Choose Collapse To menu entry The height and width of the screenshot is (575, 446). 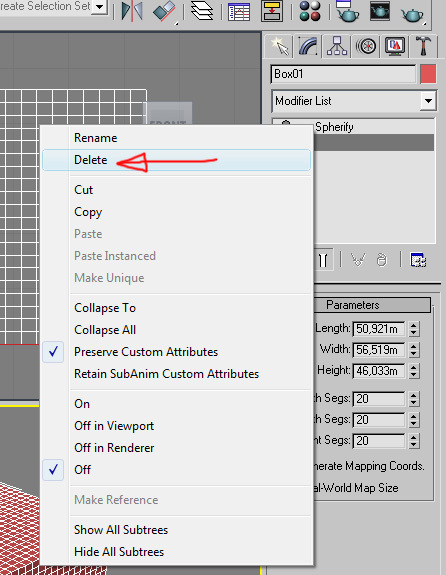pos(176,308)
